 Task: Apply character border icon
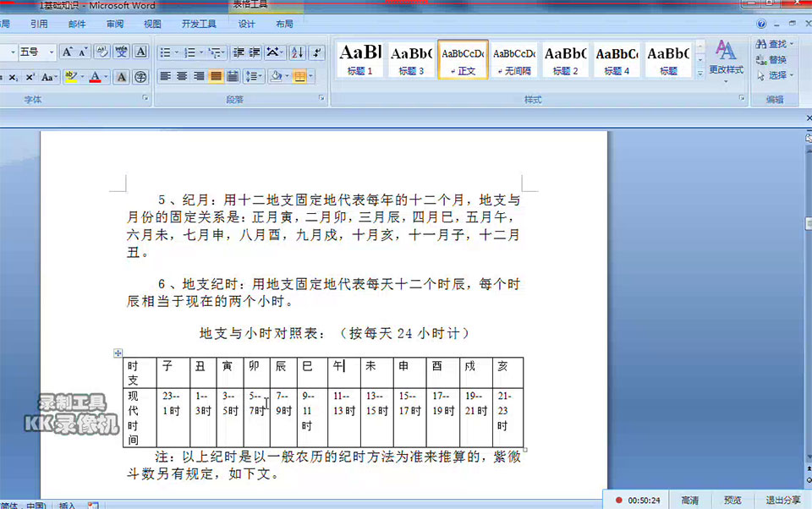[x=140, y=52]
